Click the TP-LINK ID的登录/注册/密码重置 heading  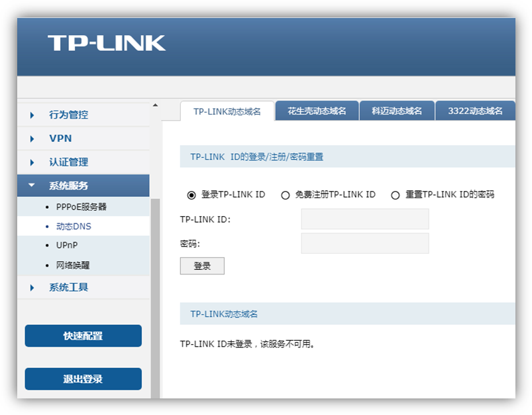[x=257, y=157]
